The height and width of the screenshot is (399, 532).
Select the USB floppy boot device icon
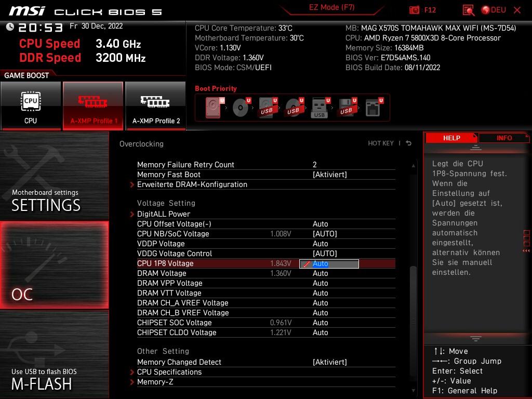coord(347,108)
